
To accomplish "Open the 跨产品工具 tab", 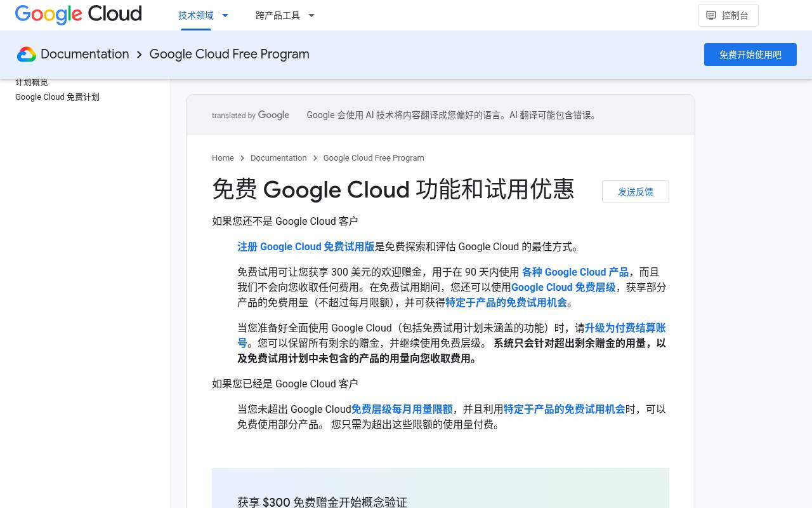I will 278,15.
